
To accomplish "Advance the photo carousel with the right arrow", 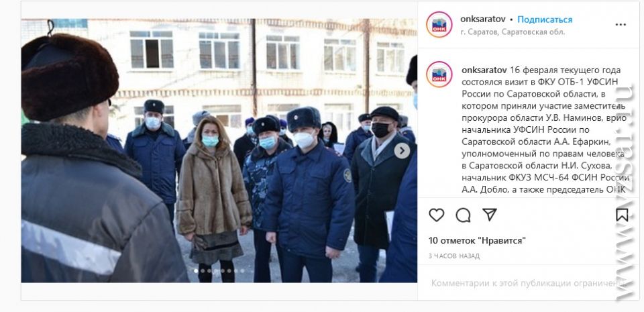I will point(402,151).
